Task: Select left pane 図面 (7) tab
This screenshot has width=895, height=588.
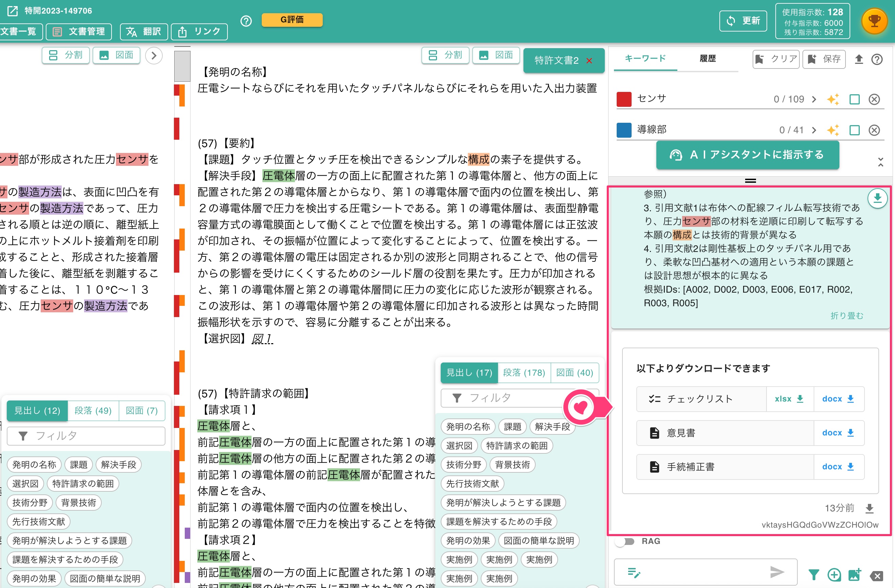Action: point(142,410)
